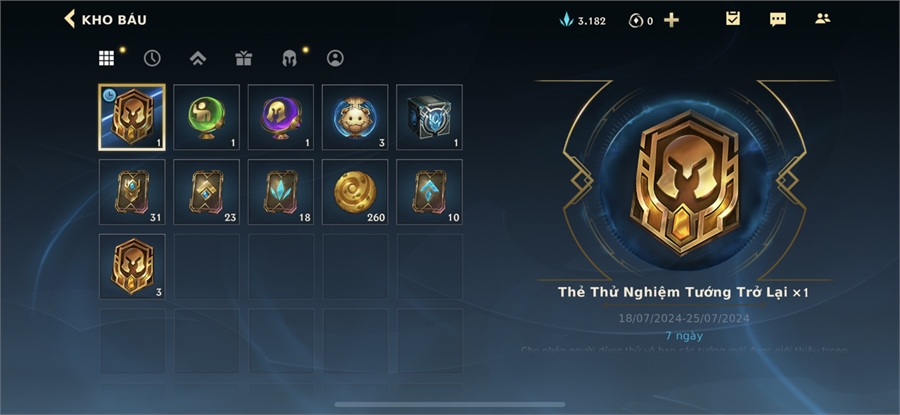Select the profile avatar tab
900x415 pixels.
point(335,58)
